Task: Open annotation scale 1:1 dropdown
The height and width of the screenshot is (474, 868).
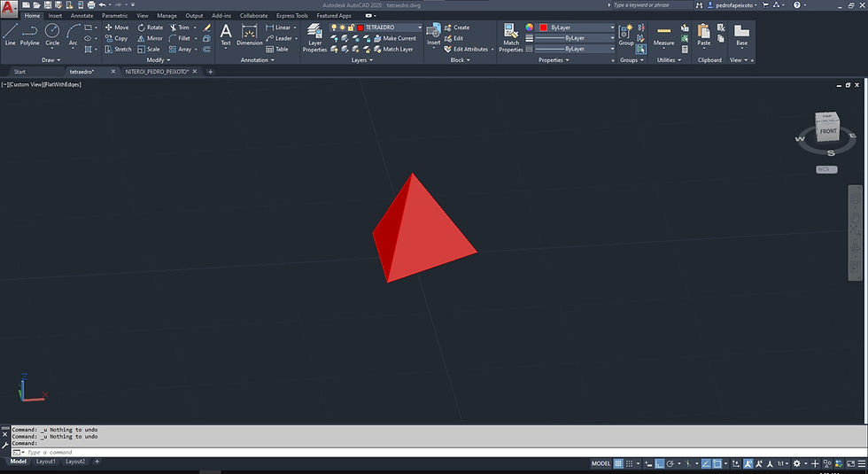Action: coord(783,463)
